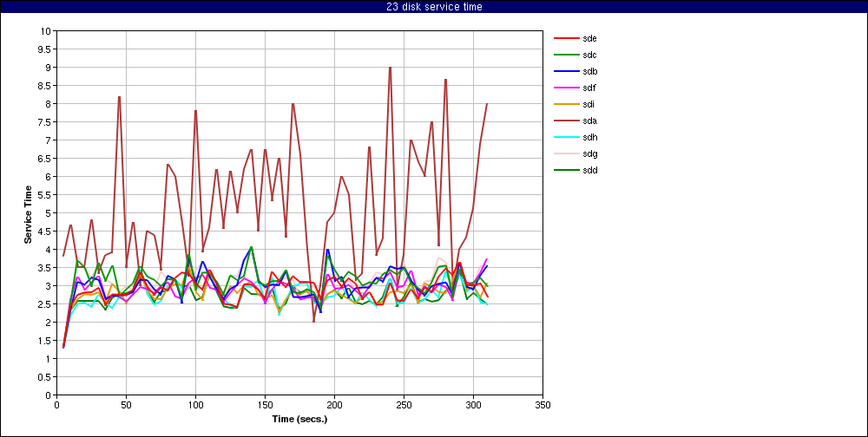Click the x-axis tick label 150
This screenshot has width=868, height=437.
pos(265,404)
